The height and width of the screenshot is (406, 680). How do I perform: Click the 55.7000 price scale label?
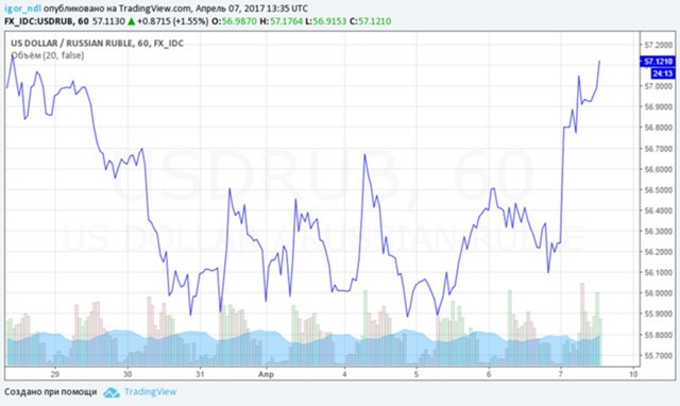coord(658,355)
